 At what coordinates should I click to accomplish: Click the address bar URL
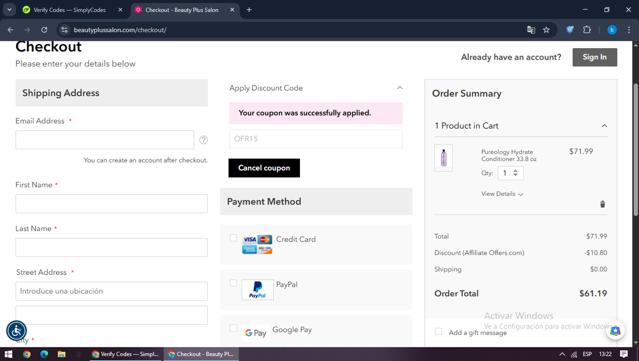(x=120, y=30)
